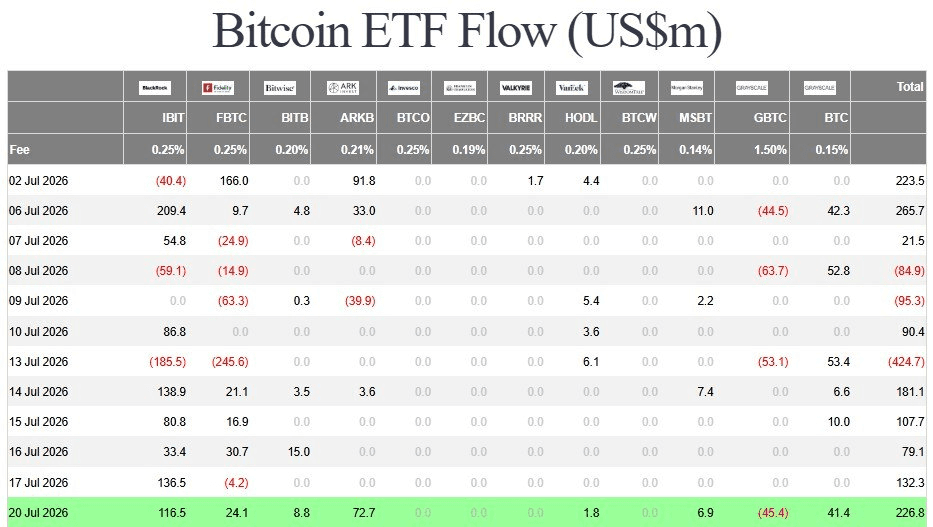Select the HODL ticker header
Image resolution: width=933 pixels, height=527 pixels.
[581, 118]
